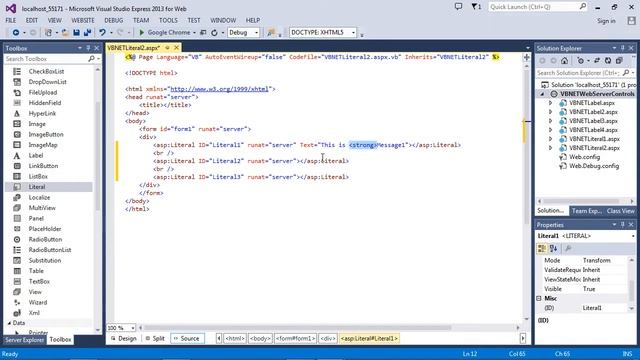640x360 pixels.
Task: Open the feedback speech-bubble icon
Action: (x=458, y=7)
